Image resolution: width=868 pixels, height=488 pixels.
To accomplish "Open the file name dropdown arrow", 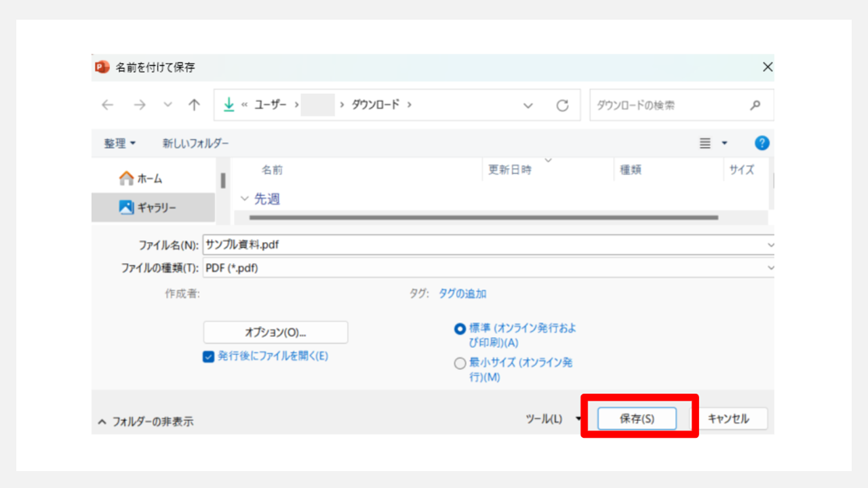I will 770,245.
